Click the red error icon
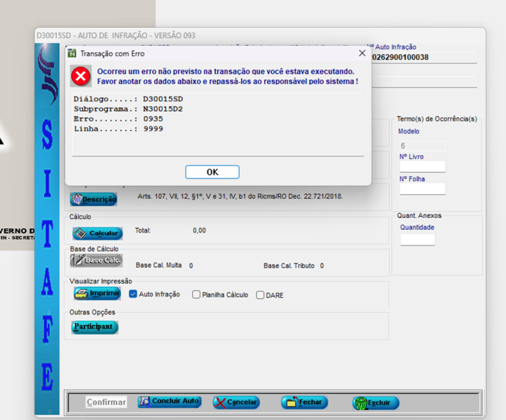 (x=81, y=76)
